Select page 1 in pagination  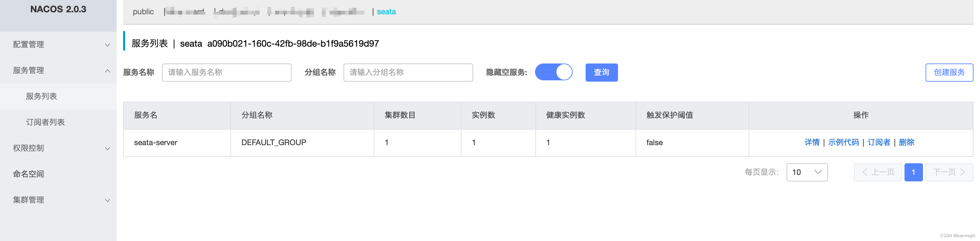(x=914, y=172)
